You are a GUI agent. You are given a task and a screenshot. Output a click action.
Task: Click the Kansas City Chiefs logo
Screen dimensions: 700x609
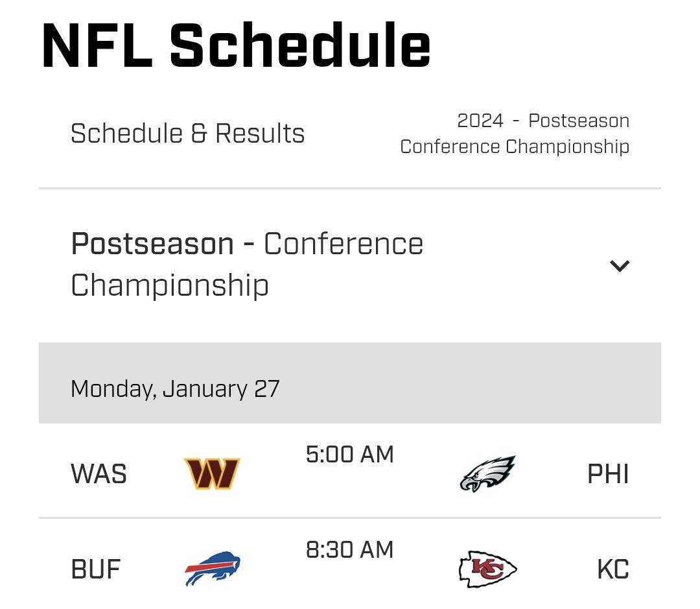(x=487, y=569)
